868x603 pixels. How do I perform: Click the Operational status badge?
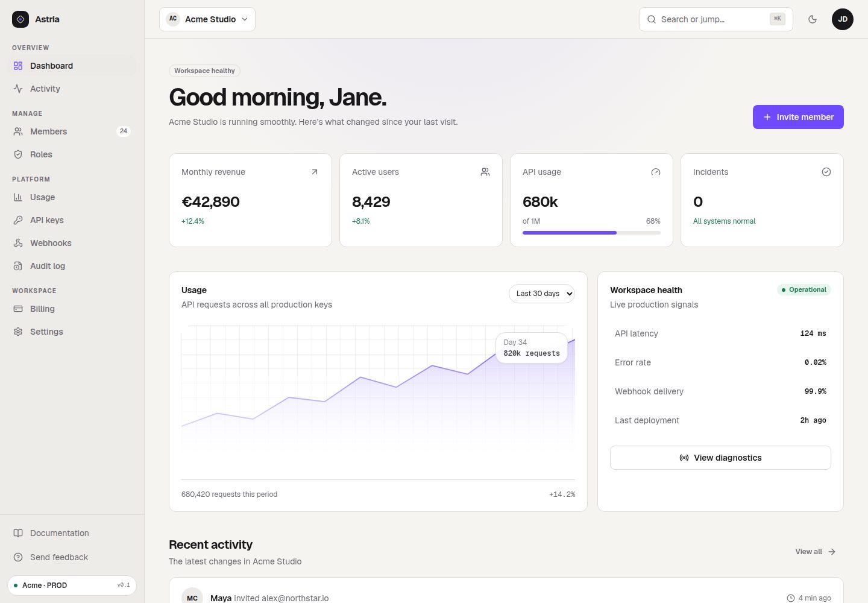tap(804, 290)
